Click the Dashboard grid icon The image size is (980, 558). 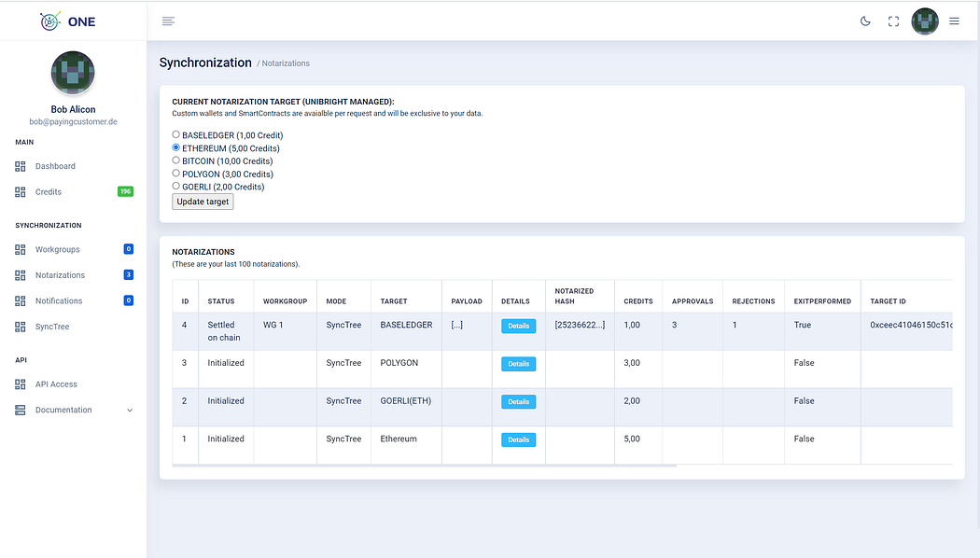(x=20, y=166)
